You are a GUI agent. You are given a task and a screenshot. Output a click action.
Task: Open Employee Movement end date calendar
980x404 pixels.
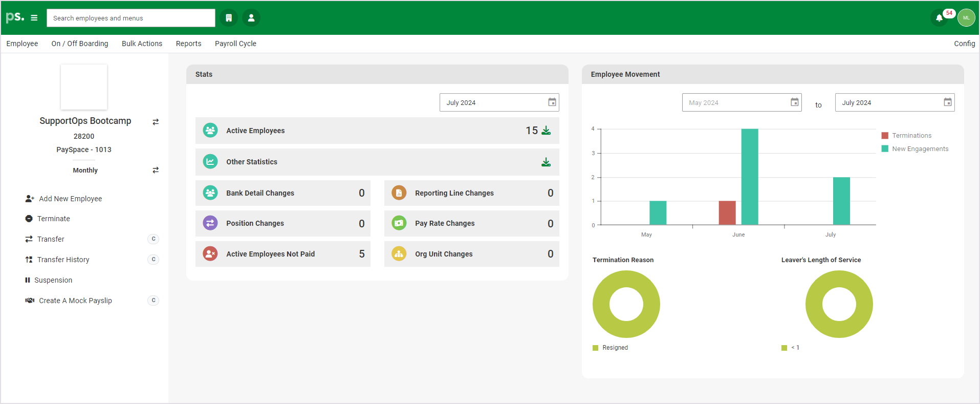coord(948,102)
